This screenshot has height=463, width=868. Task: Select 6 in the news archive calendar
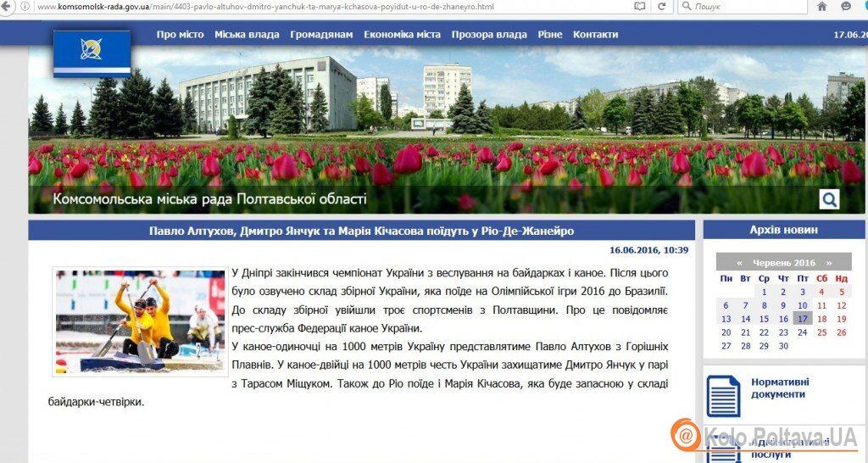(x=726, y=305)
